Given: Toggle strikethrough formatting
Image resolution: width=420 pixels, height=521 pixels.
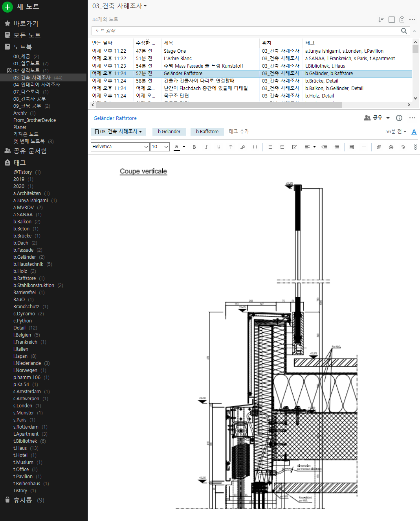Looking at the screenshot, I should [231, 147].
